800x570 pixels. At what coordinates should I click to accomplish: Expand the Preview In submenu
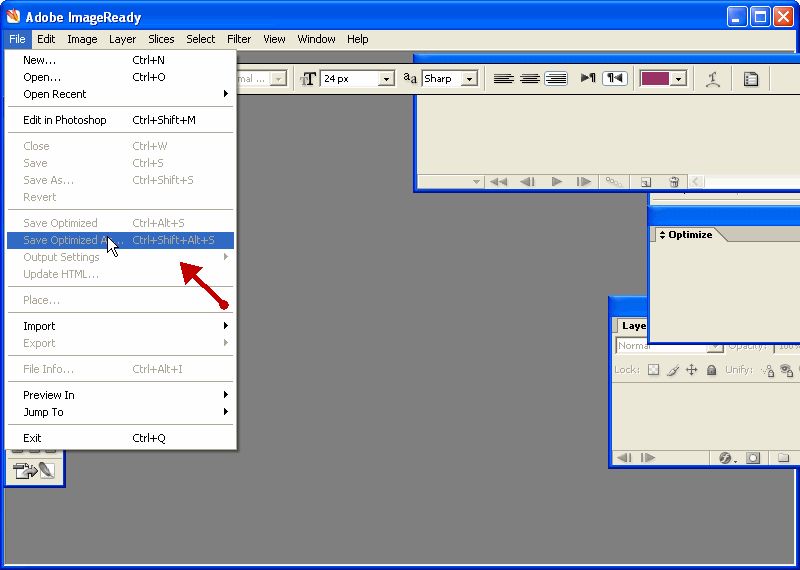tap(121, 395)
